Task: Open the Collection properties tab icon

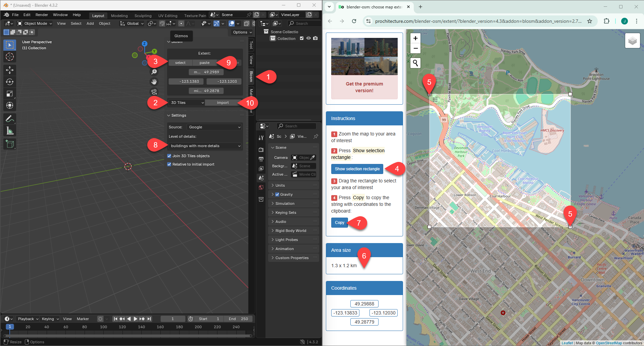Action: 261,199
